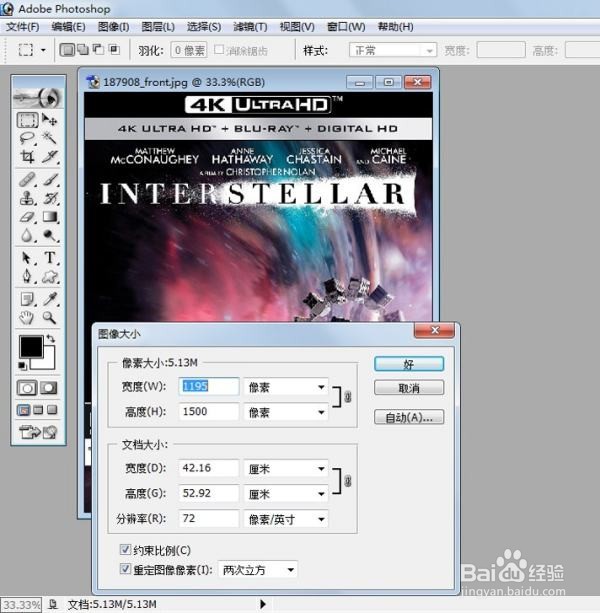The height and width of the screenshot is (613, 600).
Task: Pick the Magic Wand tool
Action: click(x=50, y=138)
